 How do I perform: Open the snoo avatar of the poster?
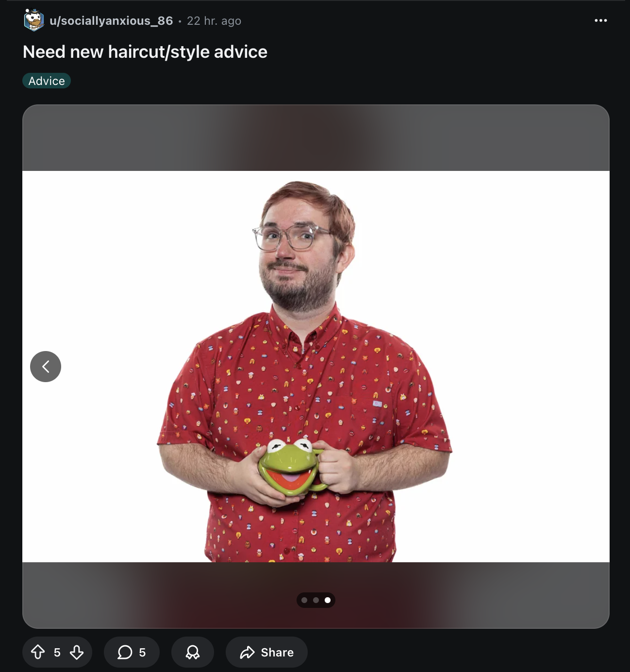(34, 20)
